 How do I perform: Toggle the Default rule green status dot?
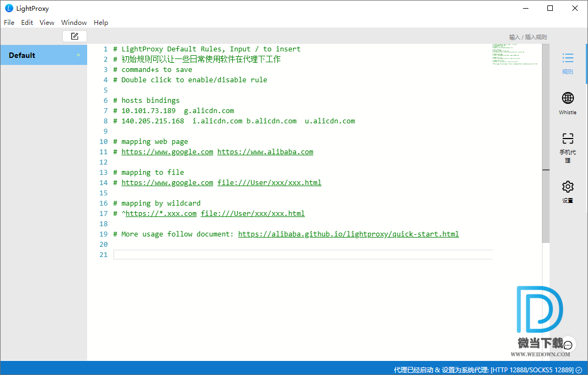pyautogui.click(x=79, y=55)
